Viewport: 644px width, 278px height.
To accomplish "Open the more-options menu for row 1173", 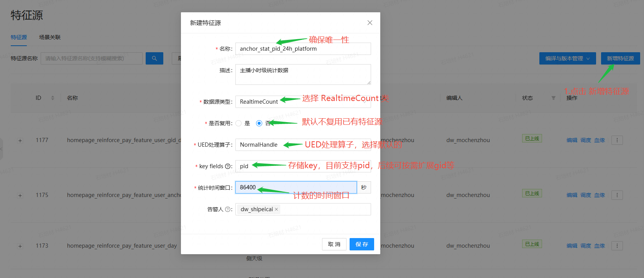I will 617,246.
